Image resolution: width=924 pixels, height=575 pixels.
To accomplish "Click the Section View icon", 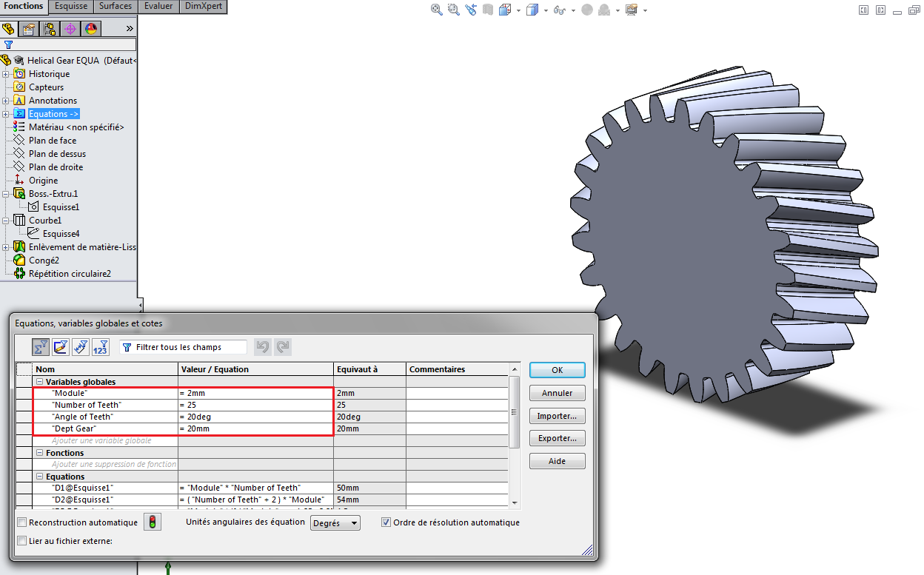I will (x=488, y=10).
